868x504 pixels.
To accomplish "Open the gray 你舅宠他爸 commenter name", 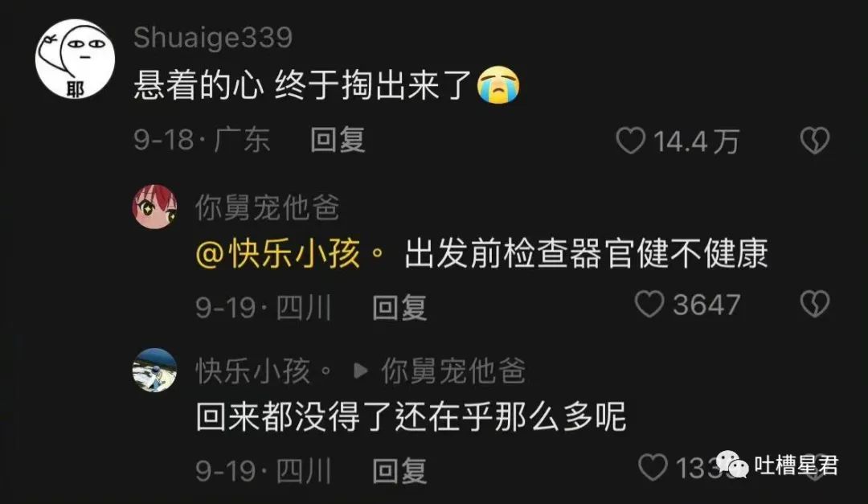I will tap(267, 207).
